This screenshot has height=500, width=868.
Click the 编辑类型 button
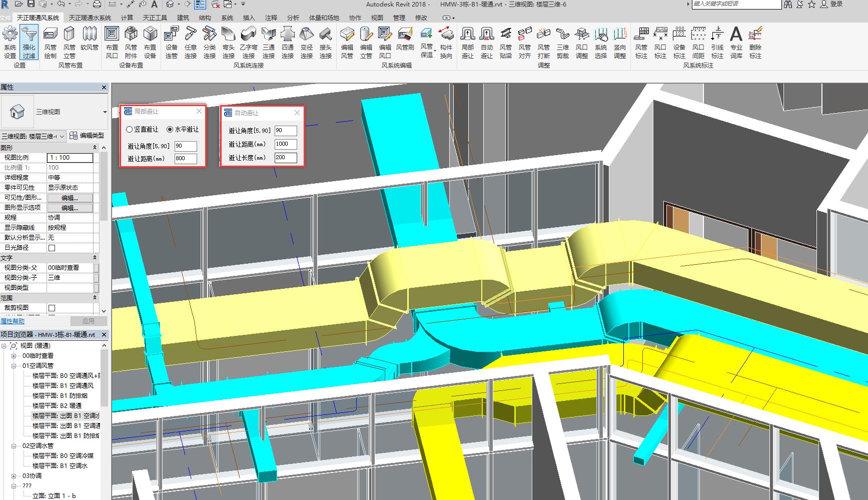click(x=87, y=136)
